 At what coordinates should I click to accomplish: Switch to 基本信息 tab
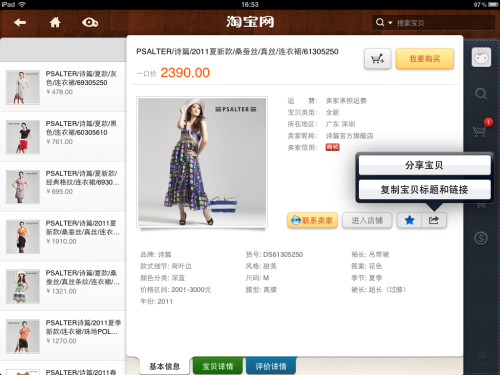point(164,366)
